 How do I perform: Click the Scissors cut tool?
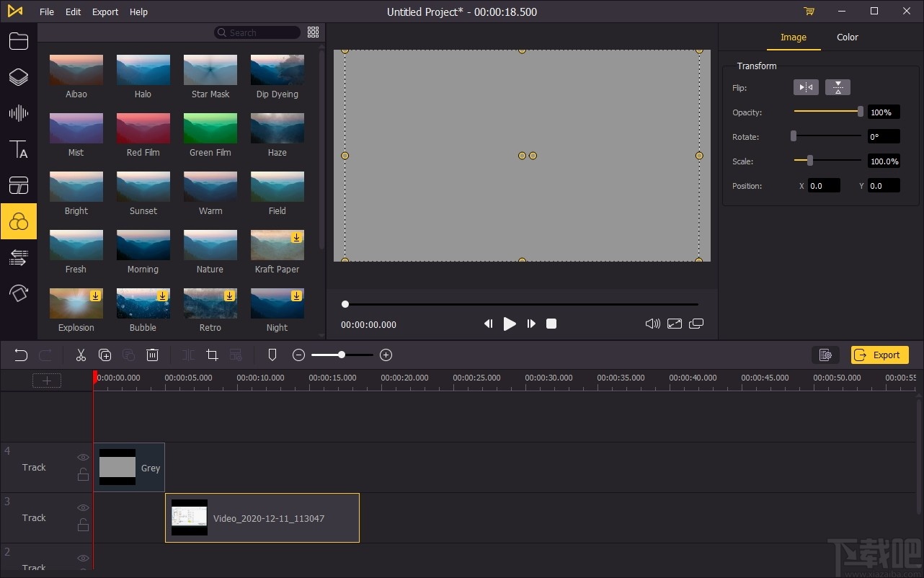coord(80,355)
